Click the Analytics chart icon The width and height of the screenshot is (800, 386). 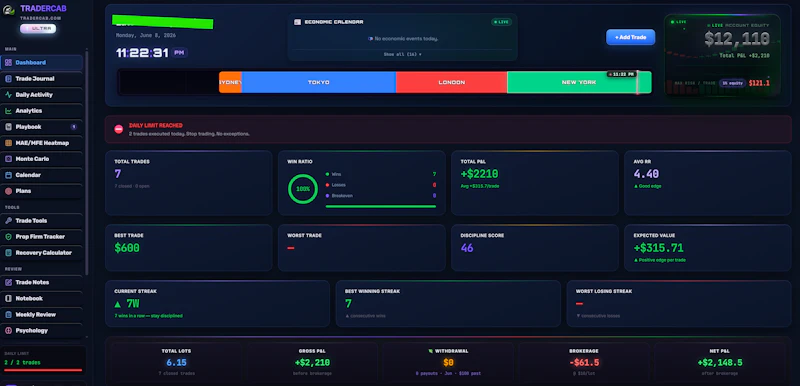click(8, 111)
